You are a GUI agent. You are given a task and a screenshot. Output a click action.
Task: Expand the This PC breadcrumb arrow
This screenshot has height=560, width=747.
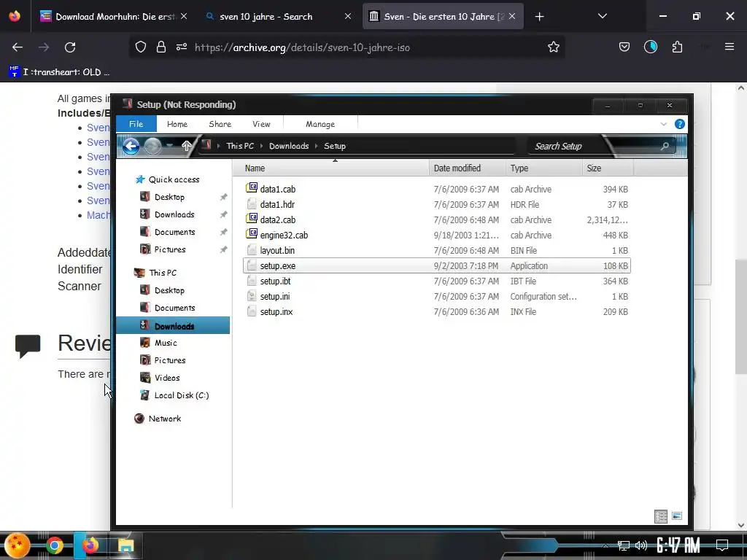[x=262, y=146]
